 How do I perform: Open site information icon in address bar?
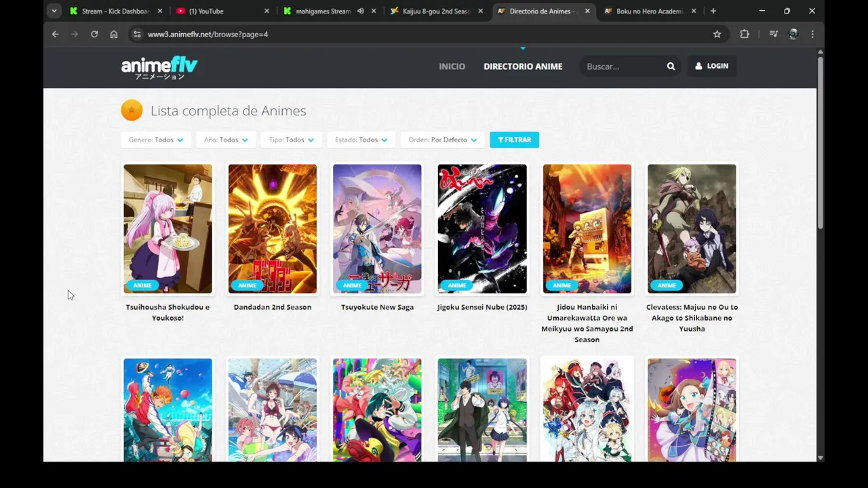(x=137, y=34)
